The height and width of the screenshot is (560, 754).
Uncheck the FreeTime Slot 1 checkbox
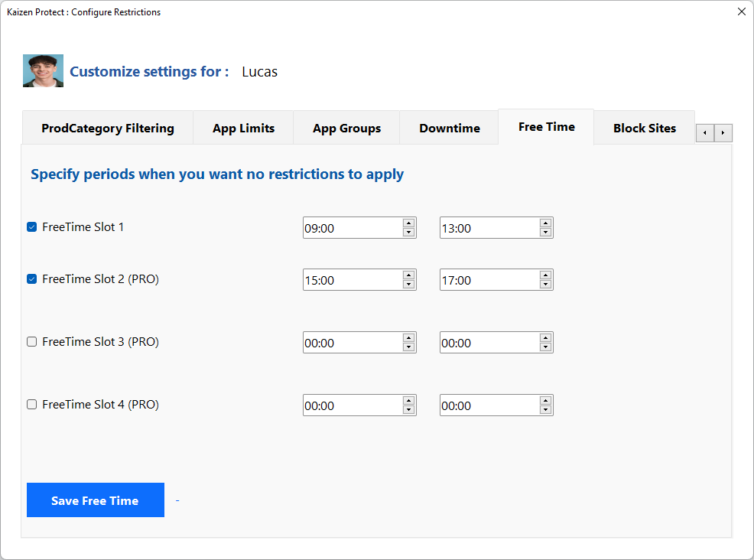point(32,227)
